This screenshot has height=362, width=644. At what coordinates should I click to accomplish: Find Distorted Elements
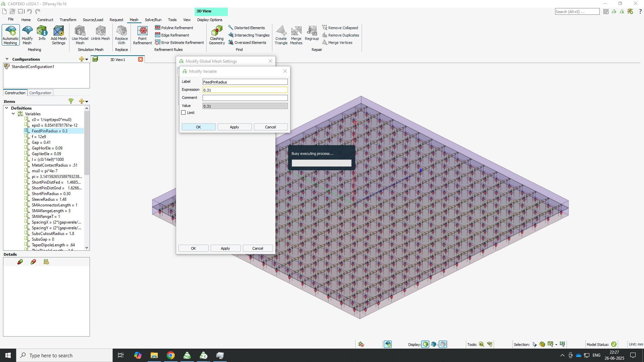[247, 28]
